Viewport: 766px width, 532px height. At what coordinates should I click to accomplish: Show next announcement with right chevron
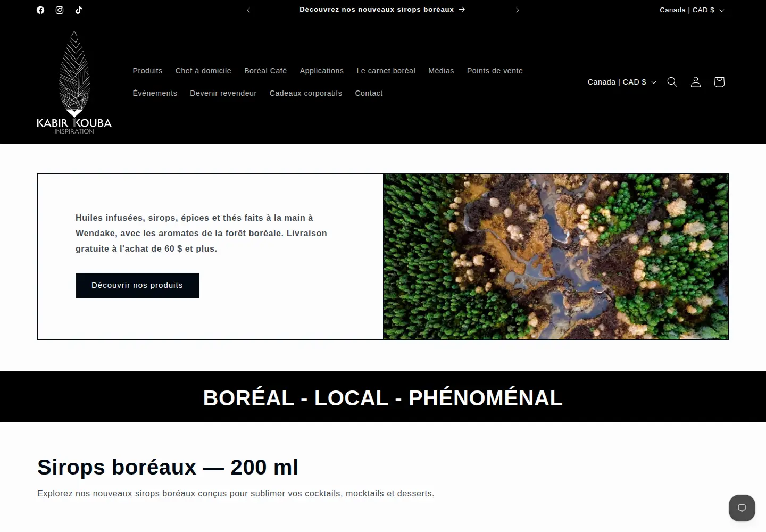[x=517, y=10]
